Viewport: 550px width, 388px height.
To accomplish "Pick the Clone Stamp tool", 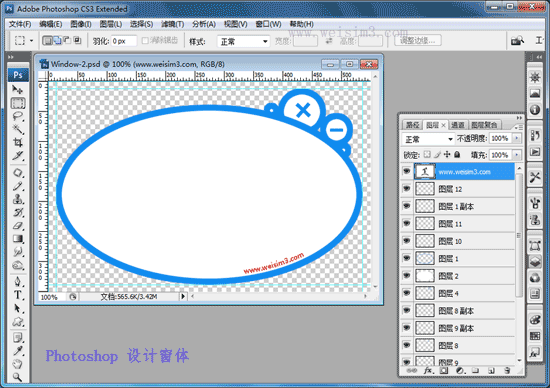I will (x=18, y=199).
